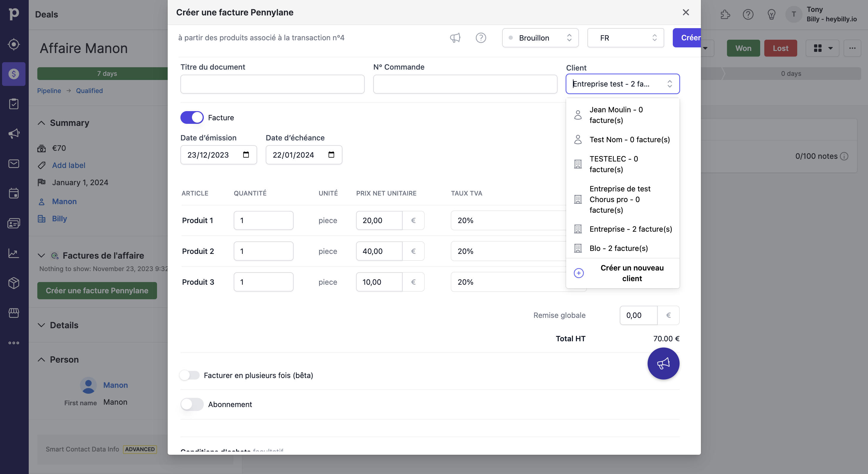Click the 0 days pipeline stage
This screenshot has width=868, height=474.
[x=791, y=73]
